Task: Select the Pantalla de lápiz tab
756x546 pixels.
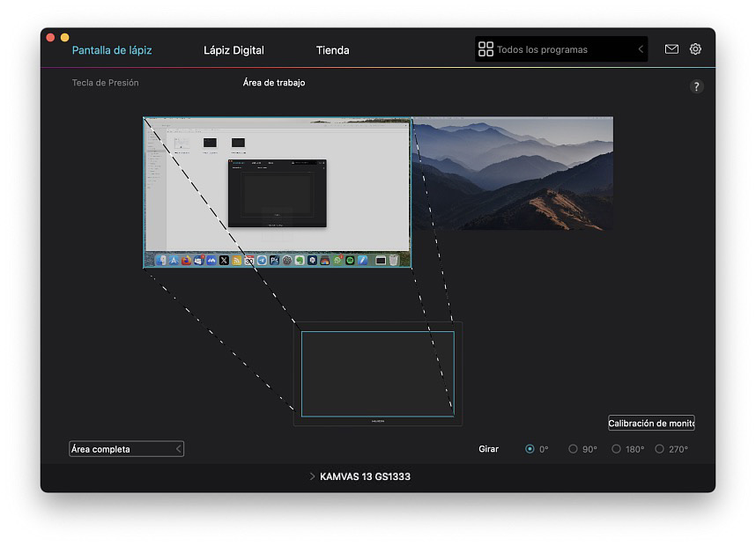Action: (x=112, y=50)
